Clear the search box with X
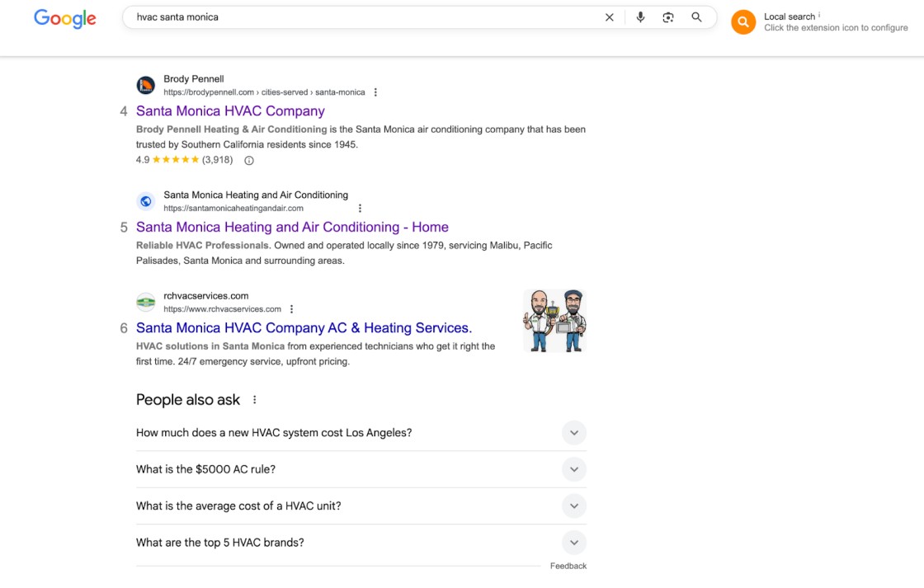Screen dimensions: 924x588 (610, 17)
